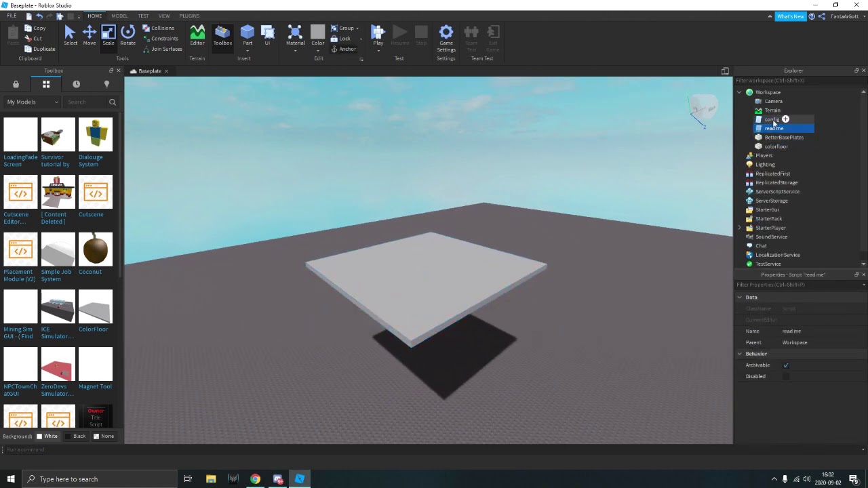Open the Group dropdown arrow
Image resolution: width=868 pixels, height=488 pixels.
pos(359,28)
